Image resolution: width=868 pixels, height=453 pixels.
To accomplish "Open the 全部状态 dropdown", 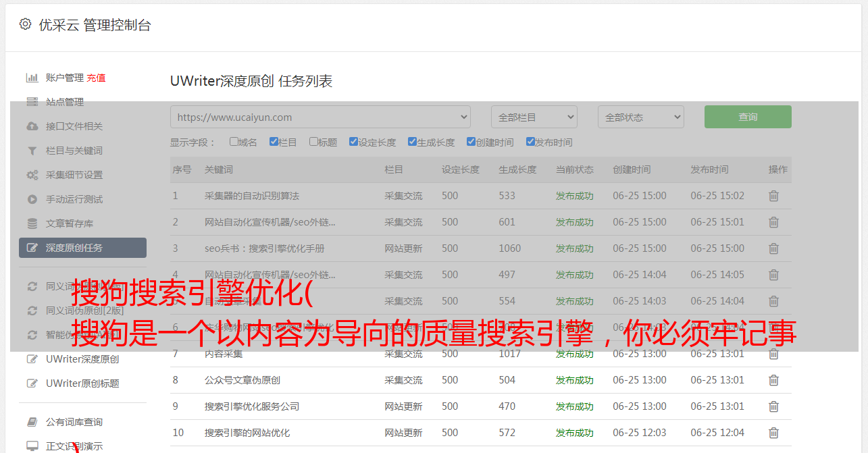I will 641,117.
